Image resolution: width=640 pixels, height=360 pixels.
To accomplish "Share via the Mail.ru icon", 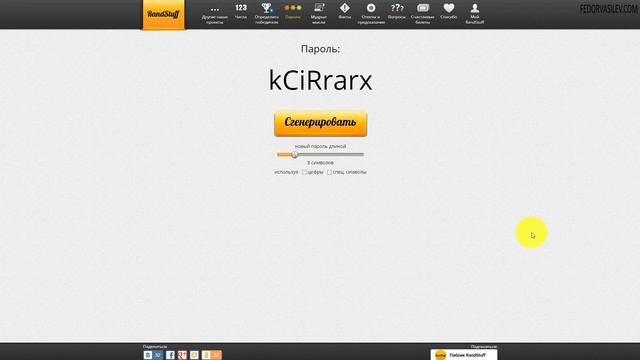I will [x=194, y=355].
